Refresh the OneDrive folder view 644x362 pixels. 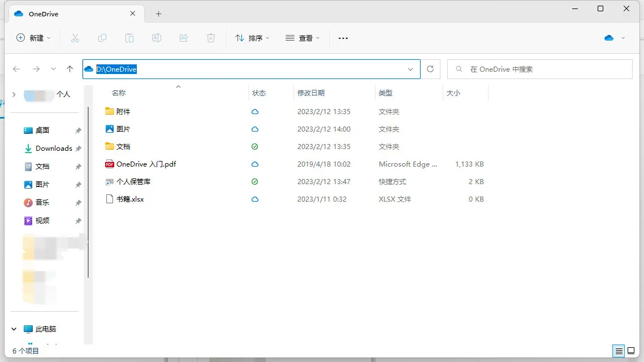click(430, 69)
